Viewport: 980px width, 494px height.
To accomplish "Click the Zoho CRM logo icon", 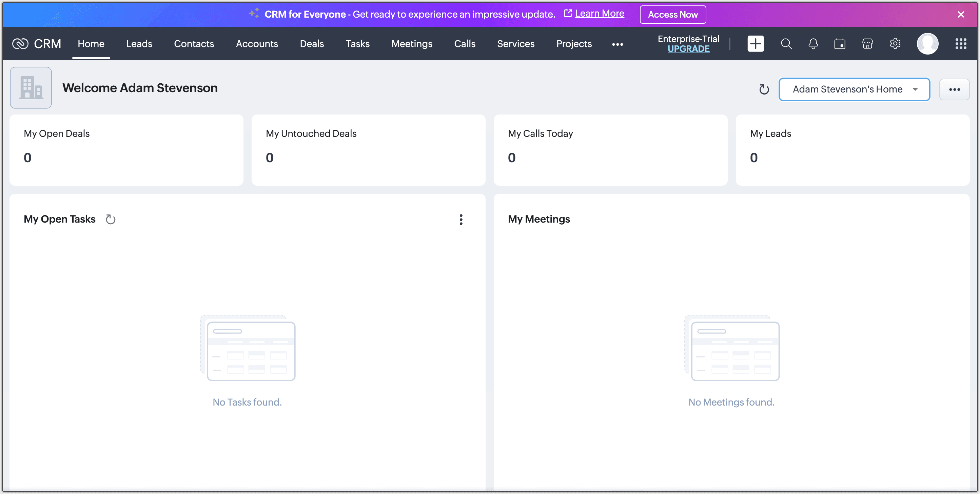I will point(20,44).
